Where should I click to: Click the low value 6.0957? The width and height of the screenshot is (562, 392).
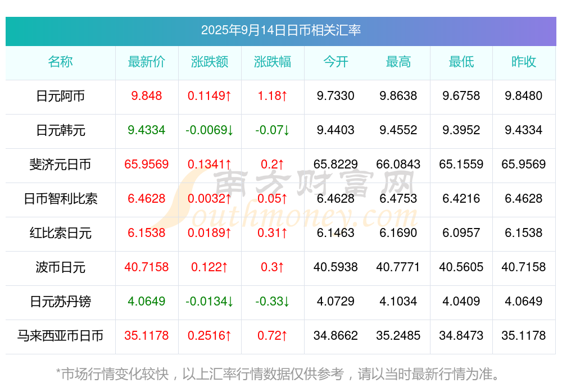pyautogui.click(x=461, y=233)
